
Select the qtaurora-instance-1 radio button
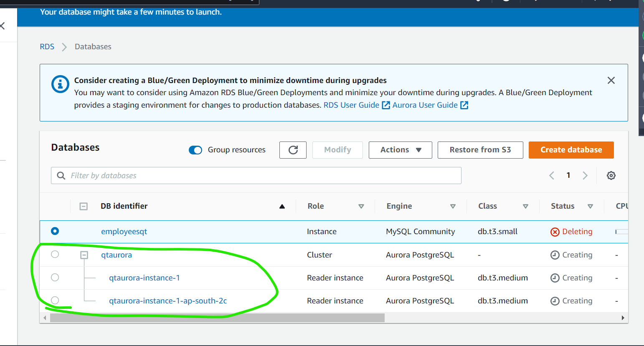(55, 277)
